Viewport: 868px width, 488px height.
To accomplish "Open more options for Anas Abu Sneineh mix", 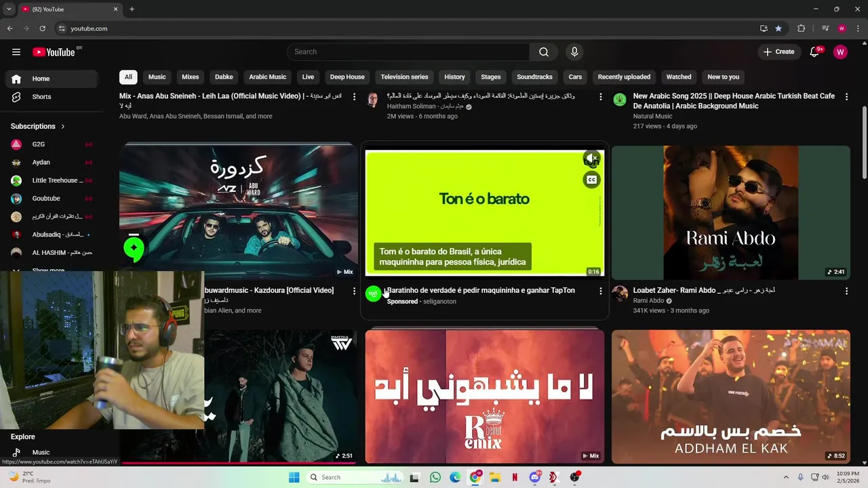I will pos(354,97).
